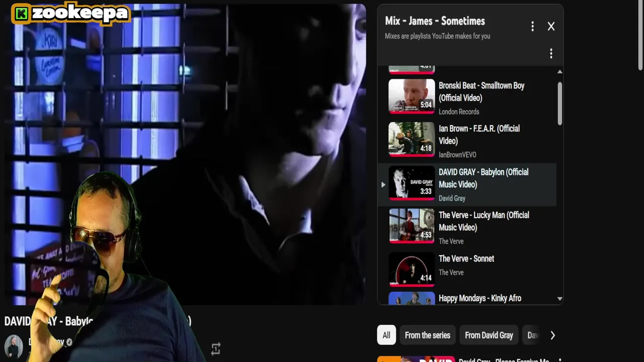The height and width of the screenshot is (362, 644).
Task: Click 'The Verve' channel under Lucky Man
Action: 451,241
